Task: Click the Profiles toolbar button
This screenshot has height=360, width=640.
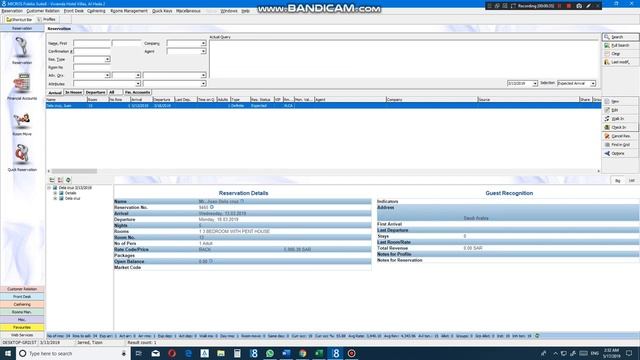Action: click(x=47, y=19)
